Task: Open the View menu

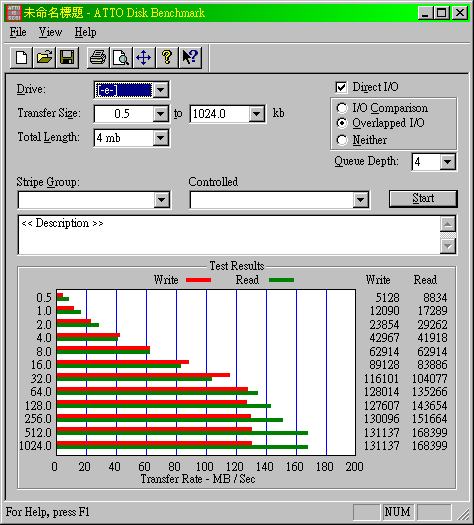Action: [x=50, y=32]
